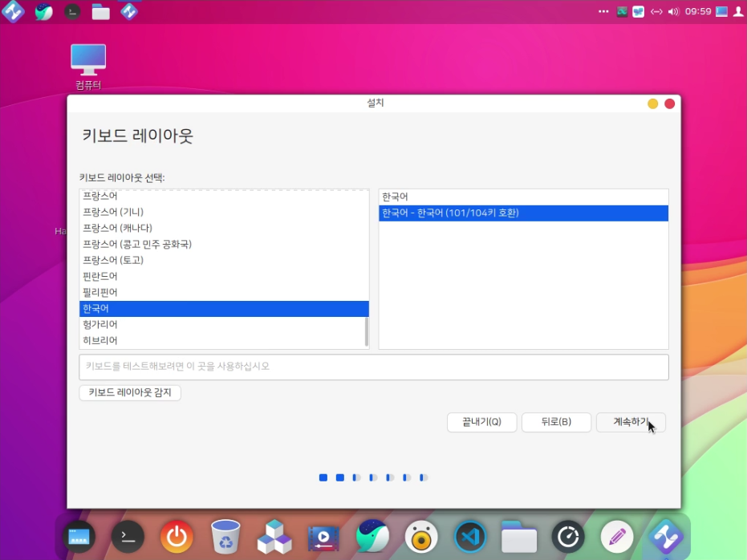This screenshot has height=560, width=747.
Task: Click the user account icon in top panel
Action: click(x=738, y=12)
